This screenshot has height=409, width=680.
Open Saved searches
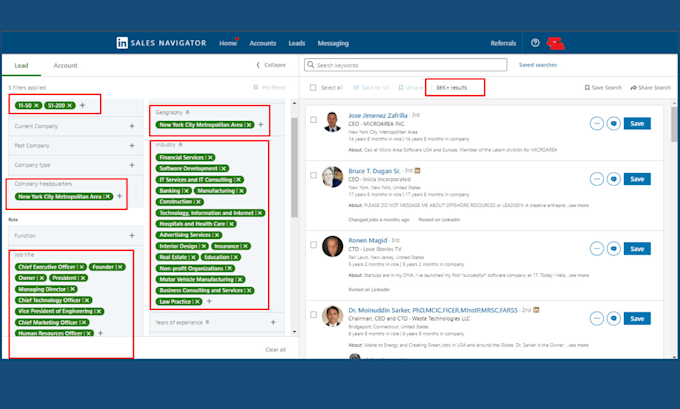[x=538, y=65]
